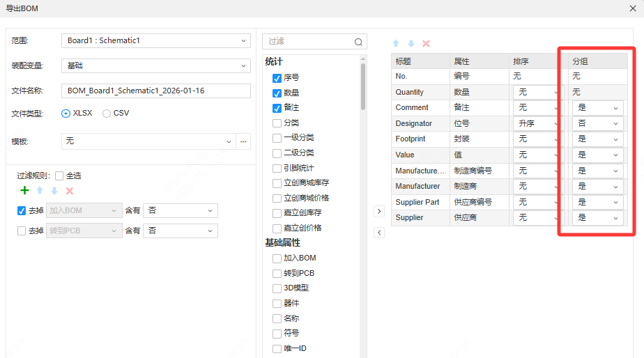This screenshot has width=644, height=358.
Task: Move selected column down in table toolbar
Action: tap(411, 43)
